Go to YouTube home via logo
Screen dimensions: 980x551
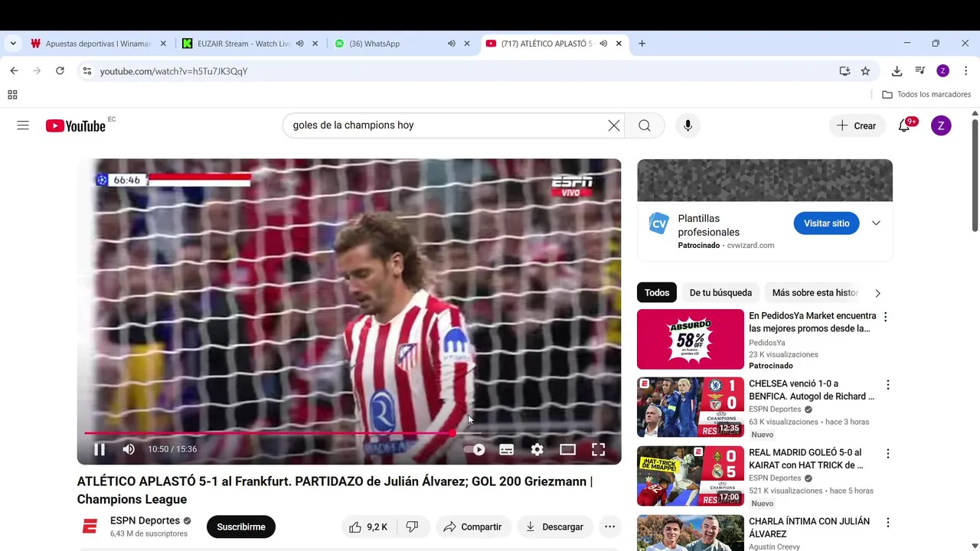pyautogui.click(x=75, y=126)
